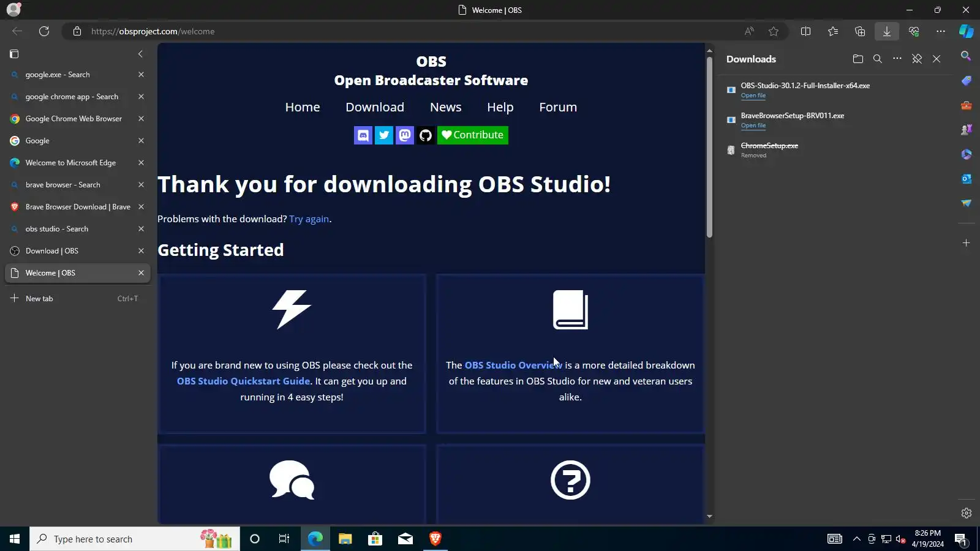Open Outlook in Edge sidebar
The width and height of the screenshot is (980, 551).
(x=966, y=179)
